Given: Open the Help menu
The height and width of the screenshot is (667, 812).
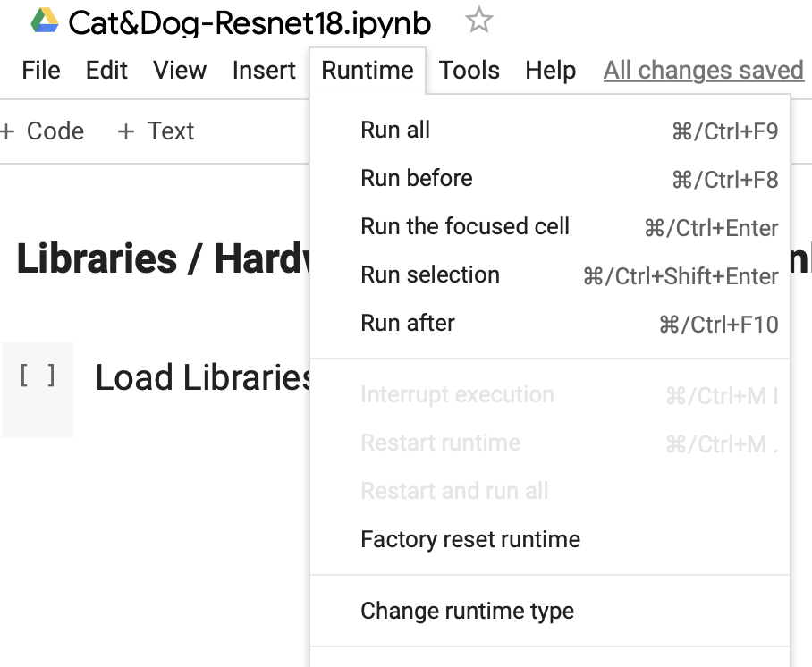Looking at the screenshot, I should (x=550, y=71).
